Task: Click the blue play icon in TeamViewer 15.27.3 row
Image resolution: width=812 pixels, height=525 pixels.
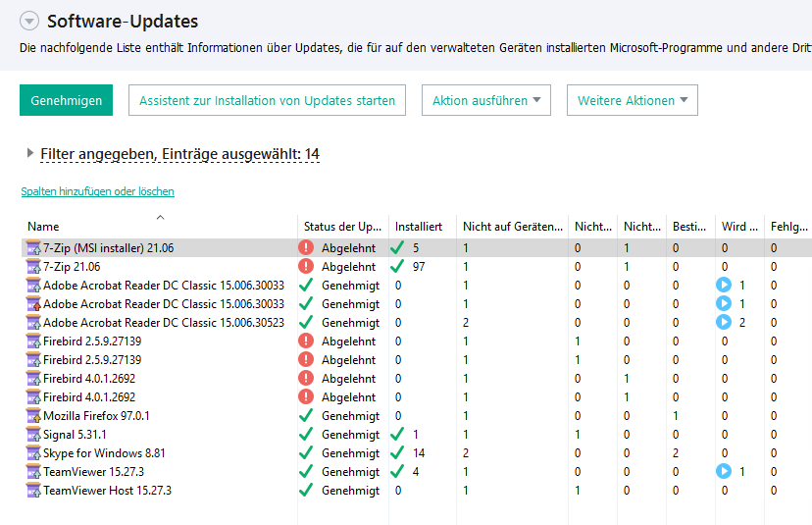Action: tap(724, 472)
